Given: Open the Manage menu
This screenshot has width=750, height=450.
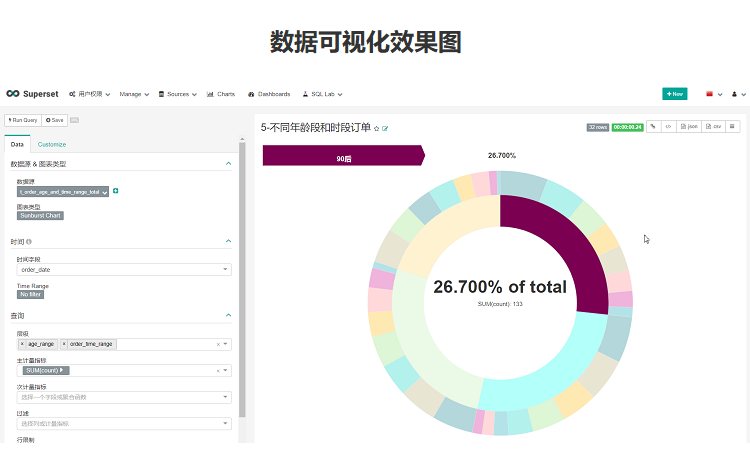Looking at the screenshot, I should tap(134, 94).
